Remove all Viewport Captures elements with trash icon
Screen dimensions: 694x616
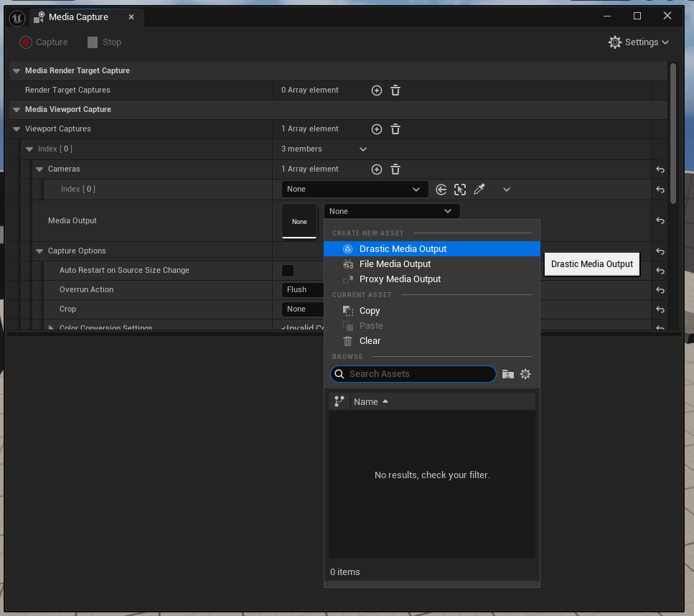click(395, 129)
